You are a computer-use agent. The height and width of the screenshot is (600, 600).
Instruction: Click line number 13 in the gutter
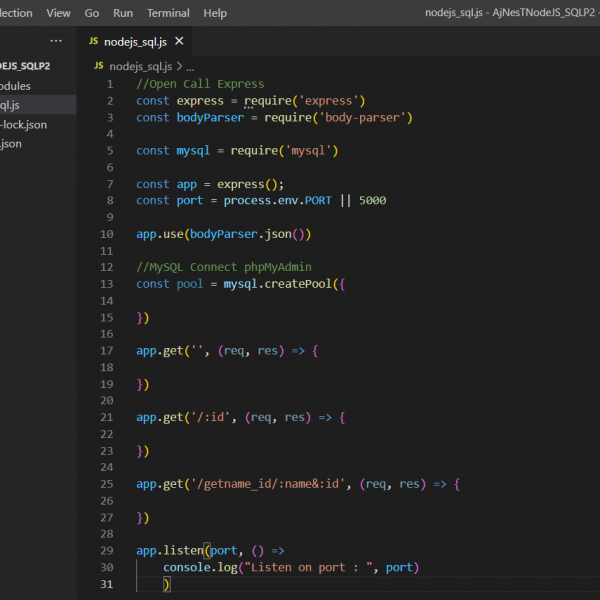click(x=107, y=284)
